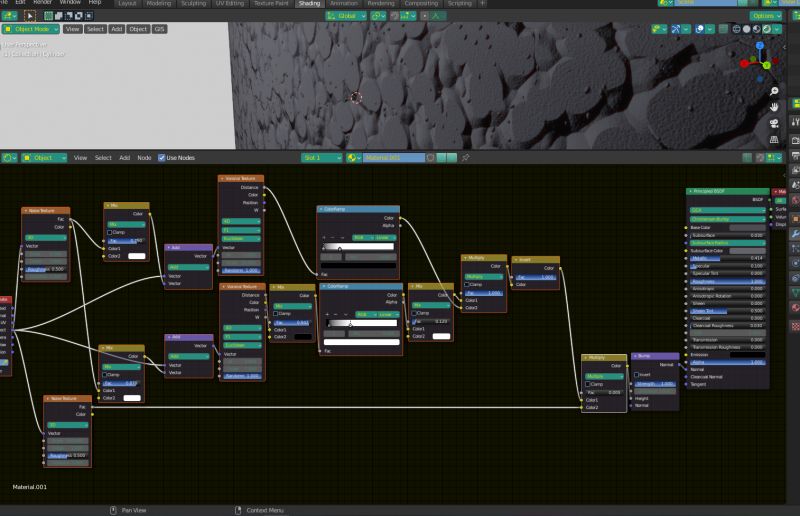Open the GGX distribution dropdown on Principled BSDF
The width and height of the screenshot is (800, 516).
tap(728, 210)
